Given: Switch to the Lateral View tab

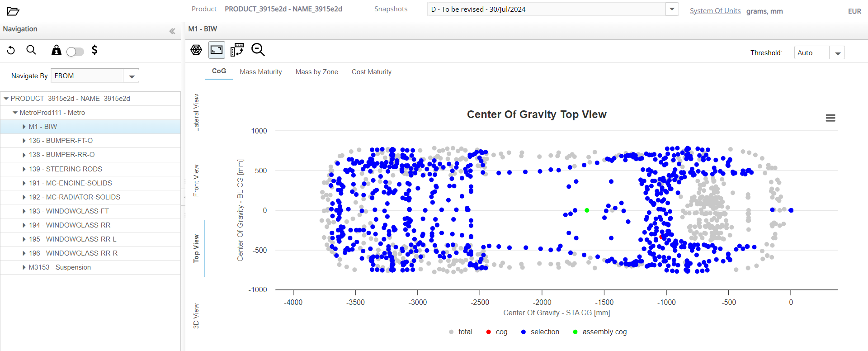Looking at the screenshot, I should 196,113.
